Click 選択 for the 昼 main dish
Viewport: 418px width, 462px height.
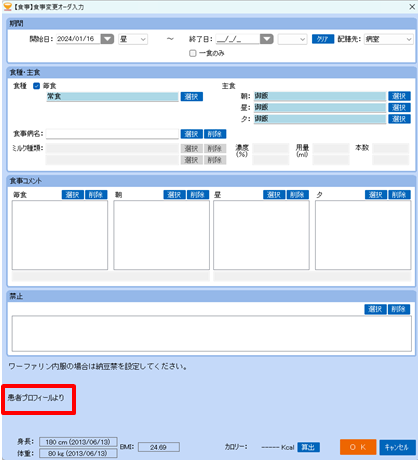pos(399,107)
